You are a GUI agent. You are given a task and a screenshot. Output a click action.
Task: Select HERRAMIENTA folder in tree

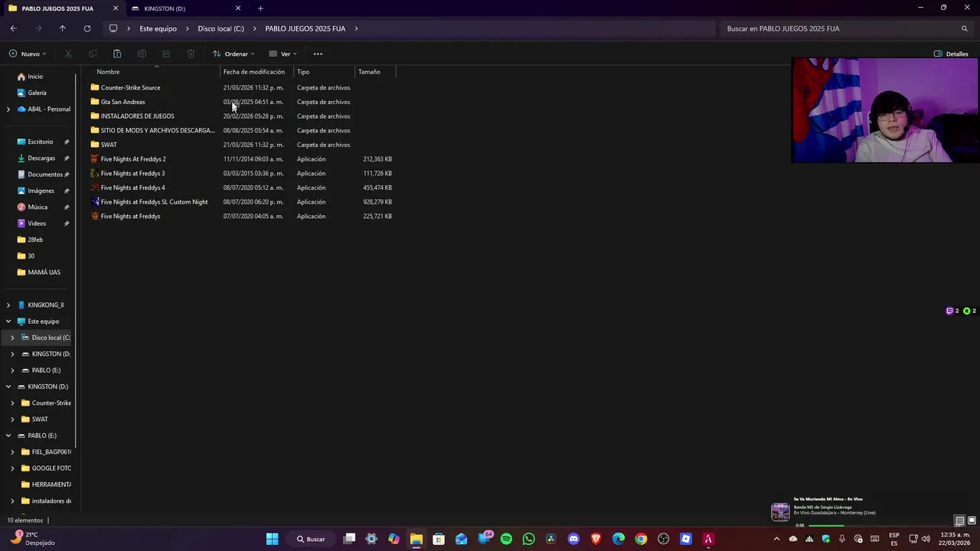(x=51, y=484)
